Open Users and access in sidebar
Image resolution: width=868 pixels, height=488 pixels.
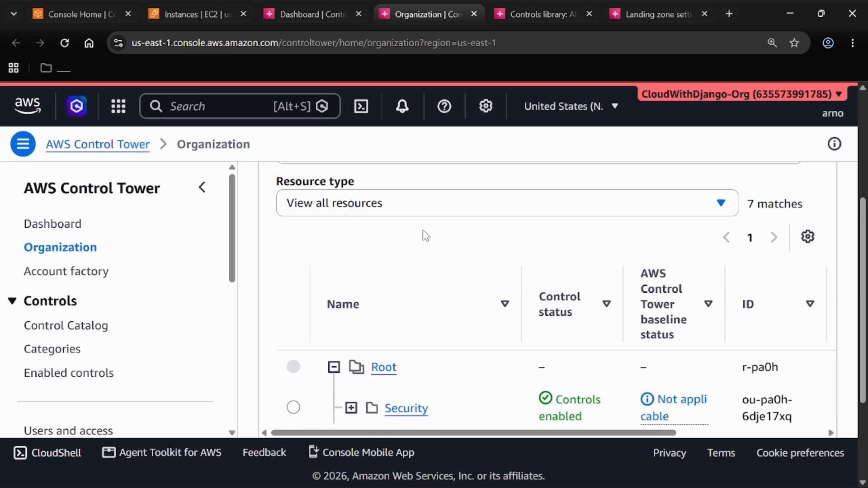68,431
